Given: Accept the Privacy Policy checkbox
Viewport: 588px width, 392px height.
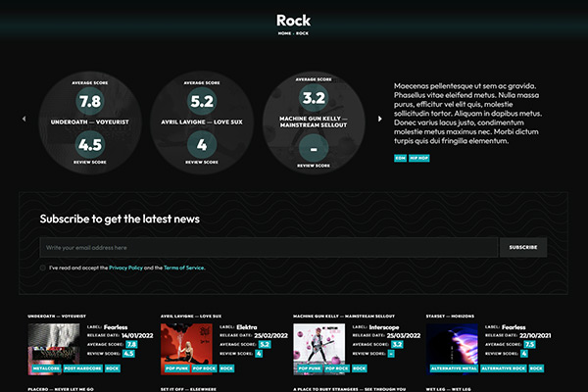Looking at the screenshot, I should tap(43, 267).
